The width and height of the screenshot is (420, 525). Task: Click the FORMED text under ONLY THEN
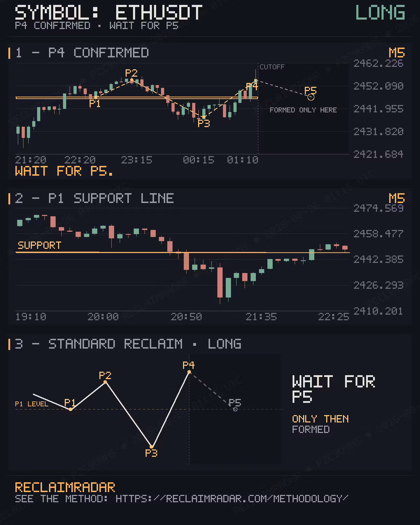(x=311, y=429)
